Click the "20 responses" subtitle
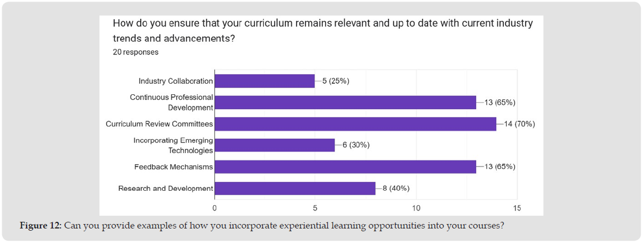The image size is (644, 244). [136, 52]
